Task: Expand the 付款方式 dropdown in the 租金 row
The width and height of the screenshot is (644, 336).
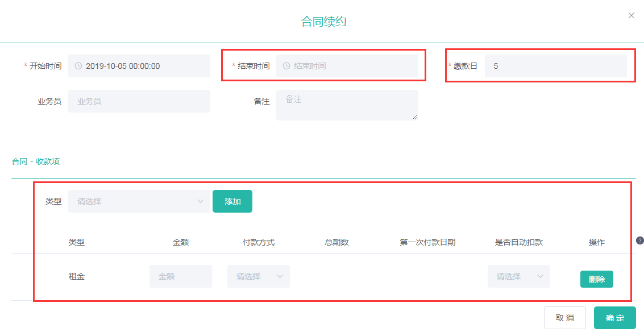Action: tap(259, 276)
